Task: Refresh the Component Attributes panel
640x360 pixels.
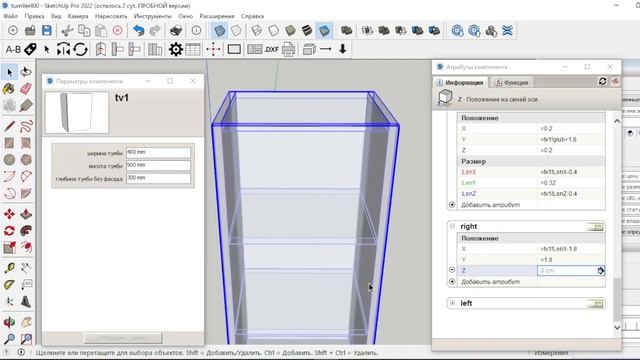Action: [603, 81]
